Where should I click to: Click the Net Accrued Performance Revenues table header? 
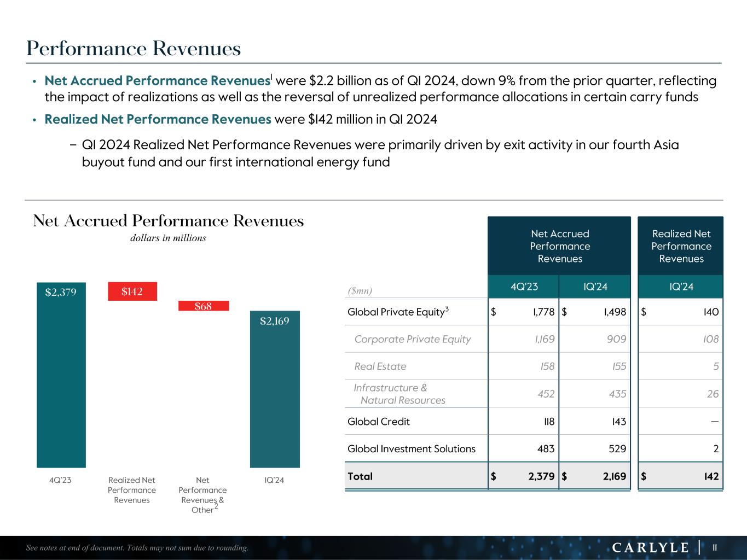559,246
